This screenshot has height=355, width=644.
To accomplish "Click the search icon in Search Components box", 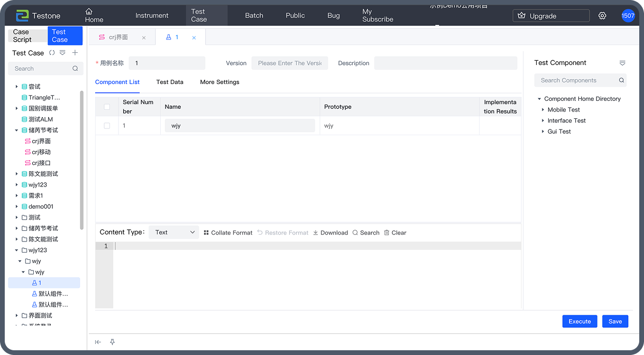I will pos(621,80).
